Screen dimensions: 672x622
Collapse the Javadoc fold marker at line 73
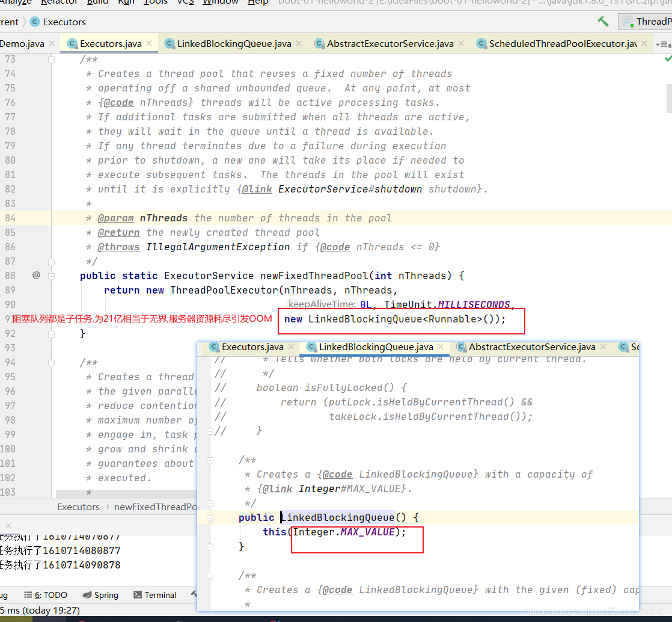coord(52,59)
